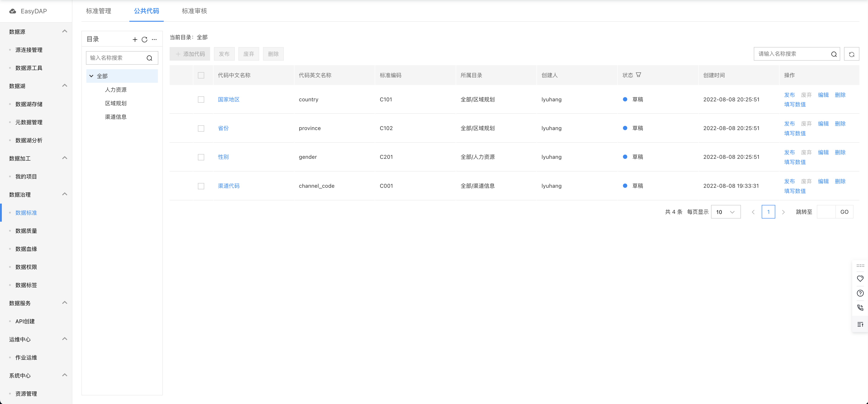Collapse the 运维中心 sidebar section
868x404 pixels.
tap(65, 339)
